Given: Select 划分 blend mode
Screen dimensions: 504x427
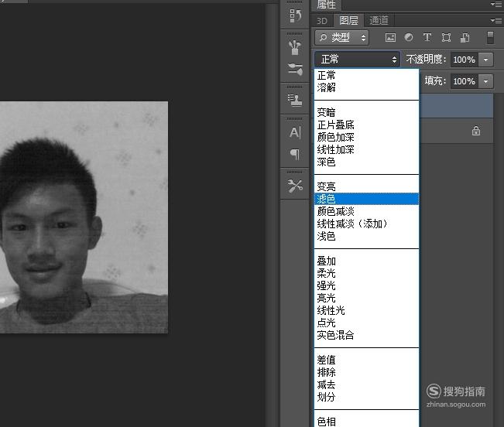Looking at the screenshot, I should (x=366, y=397).
